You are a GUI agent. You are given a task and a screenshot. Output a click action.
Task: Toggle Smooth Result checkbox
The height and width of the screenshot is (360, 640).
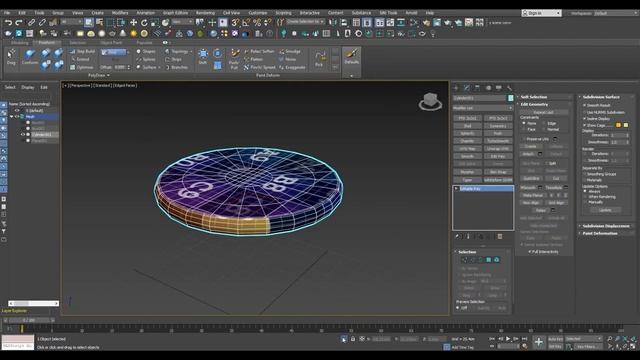click(584, 105)
